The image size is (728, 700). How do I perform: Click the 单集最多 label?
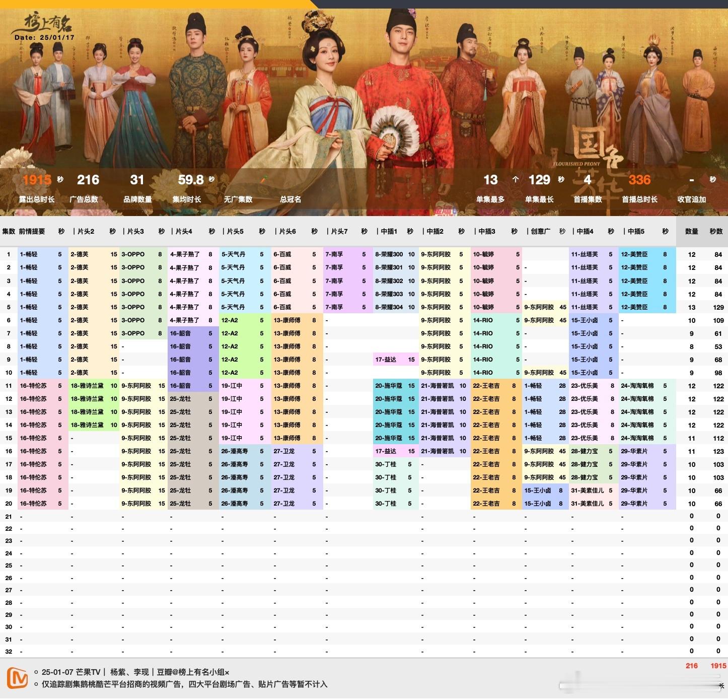490,199
